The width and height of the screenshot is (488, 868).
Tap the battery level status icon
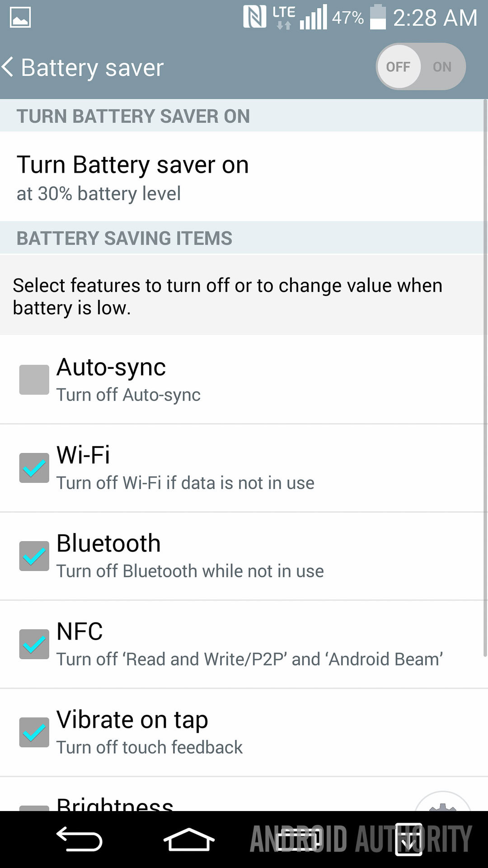(x=378, y=17)
